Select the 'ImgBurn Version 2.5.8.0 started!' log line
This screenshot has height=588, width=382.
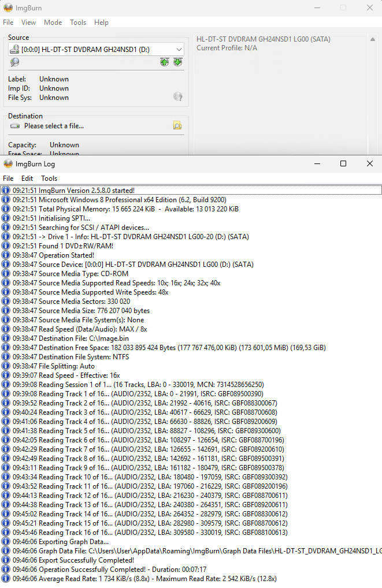[x=73, y=190]
